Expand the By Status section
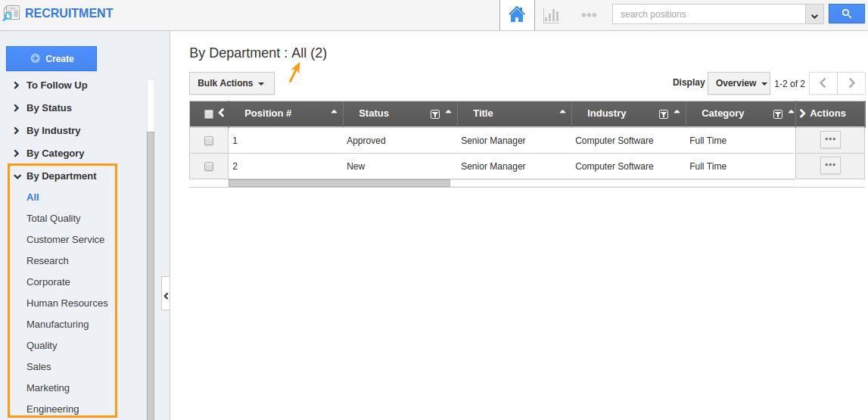This screenshot has width=868, height=420. pyautogui.click(x=48, y=108)
